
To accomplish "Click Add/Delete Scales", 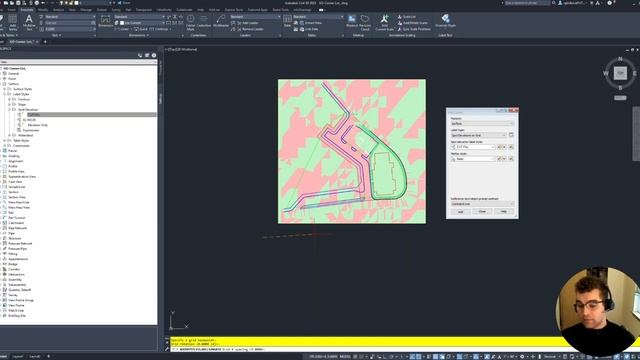I will point(412,23).
